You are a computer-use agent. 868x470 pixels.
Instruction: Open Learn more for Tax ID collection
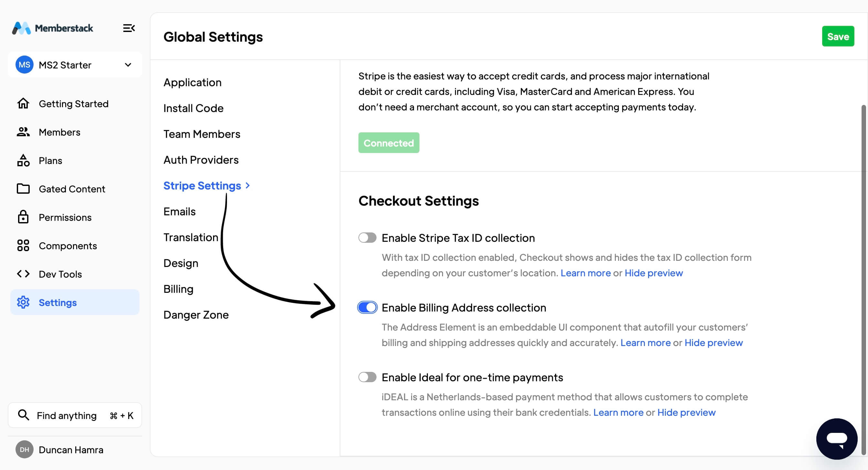coord(585,273)
